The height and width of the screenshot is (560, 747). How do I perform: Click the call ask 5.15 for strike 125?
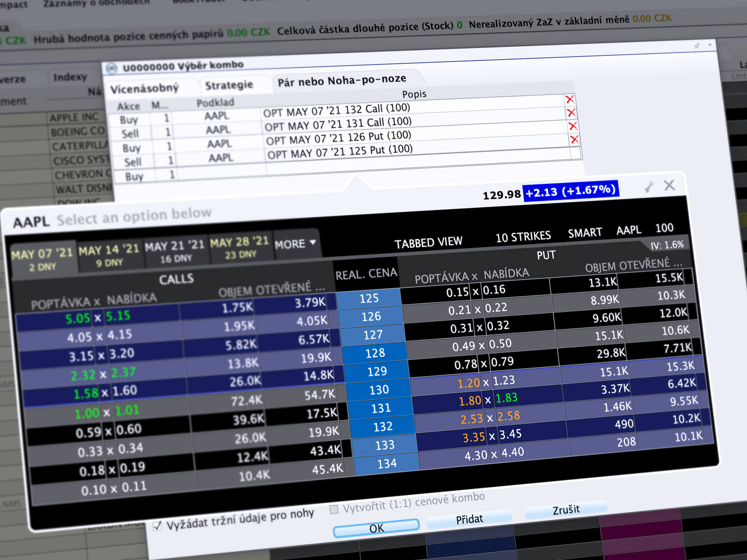coord(118,316)
